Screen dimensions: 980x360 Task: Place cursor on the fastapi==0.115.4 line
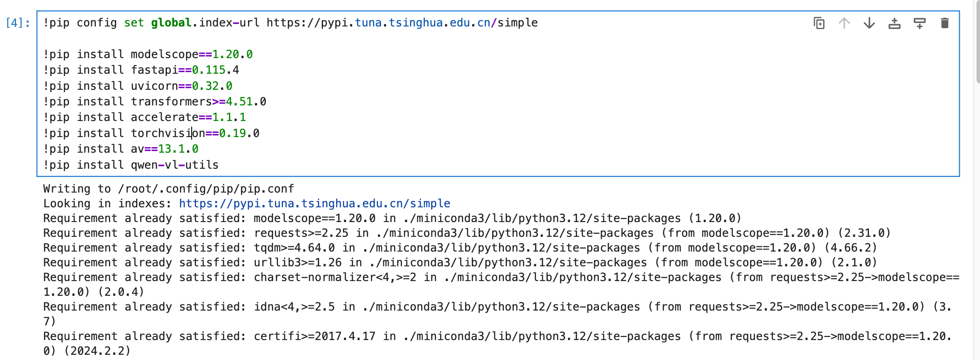click(141, 70)
